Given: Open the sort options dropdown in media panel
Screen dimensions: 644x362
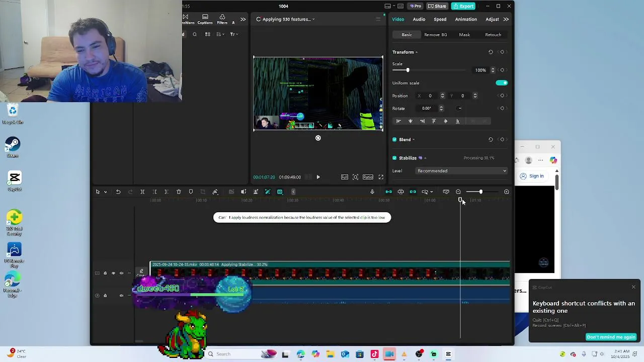Looking at the screenshot, I should (220, 34).
